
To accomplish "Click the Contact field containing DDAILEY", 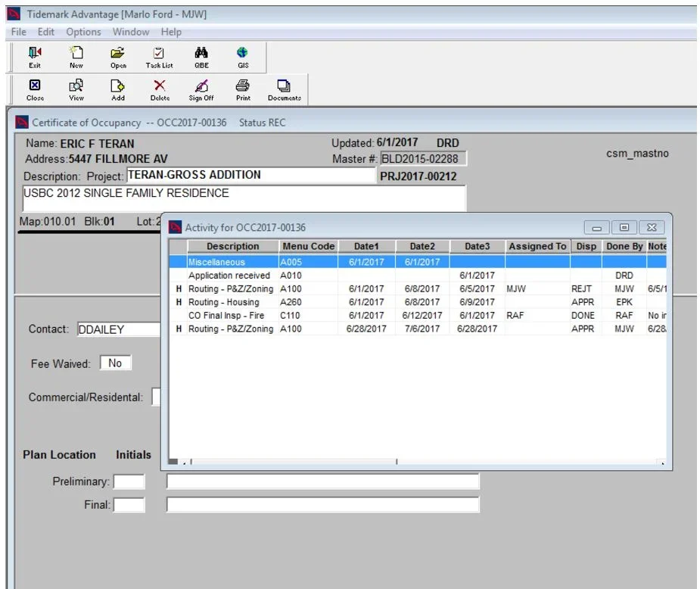I will coord(118,329).
